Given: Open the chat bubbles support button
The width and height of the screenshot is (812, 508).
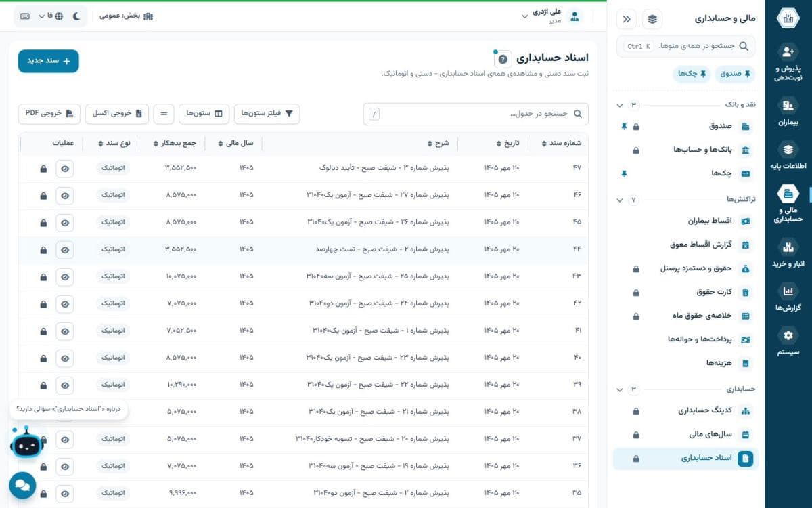Looking at the screenshot, I should [x=22, y=485].
